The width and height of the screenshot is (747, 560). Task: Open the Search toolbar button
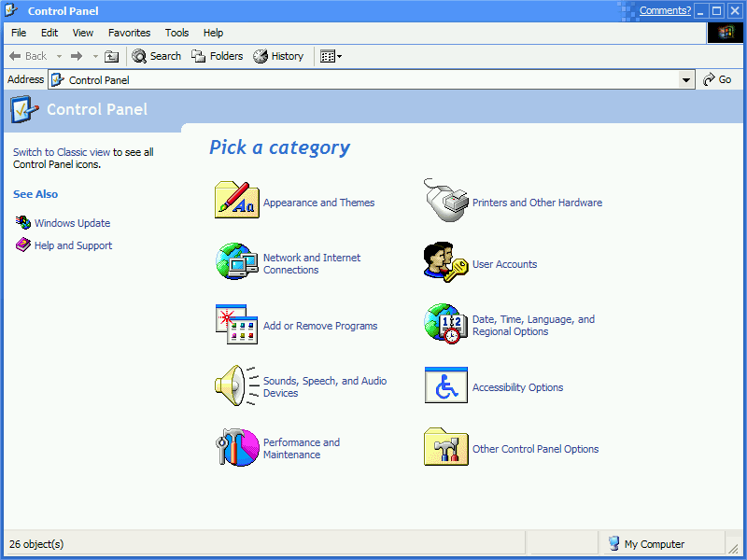pyautogui.click(x=156, y=56)
